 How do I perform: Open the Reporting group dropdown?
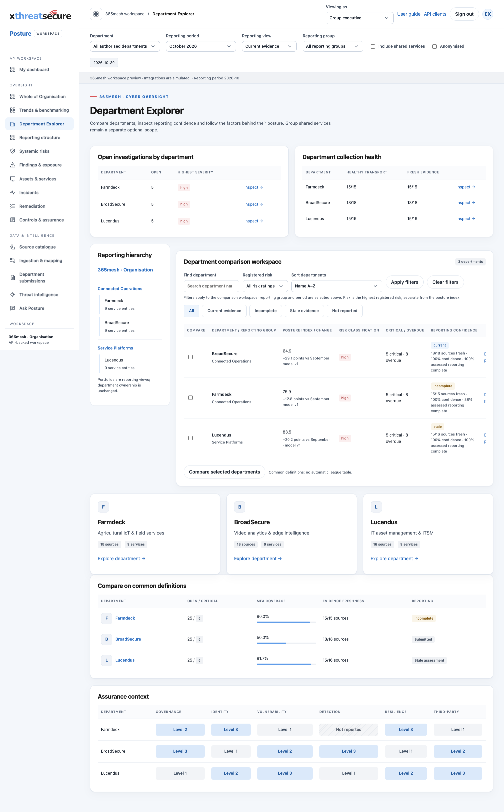333,46
